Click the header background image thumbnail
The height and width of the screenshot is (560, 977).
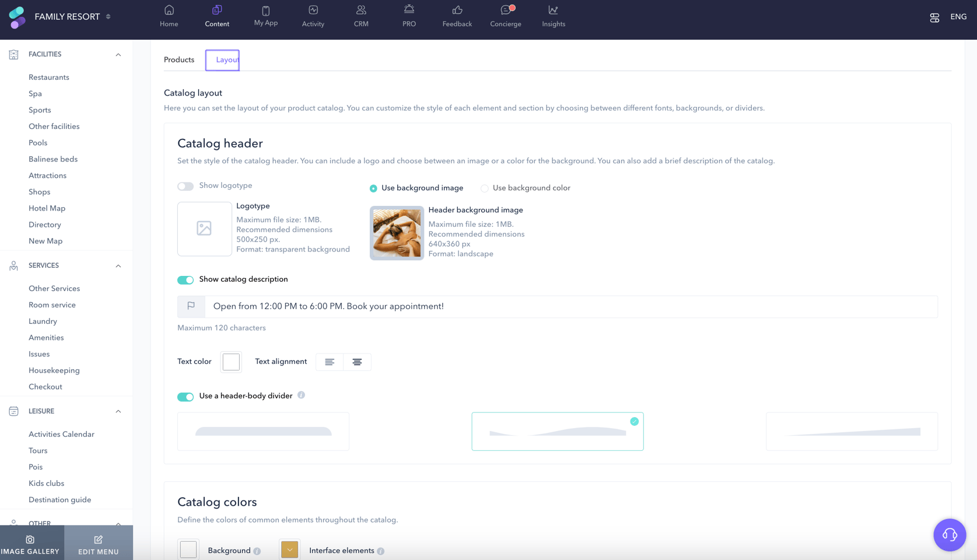(397, 233)
